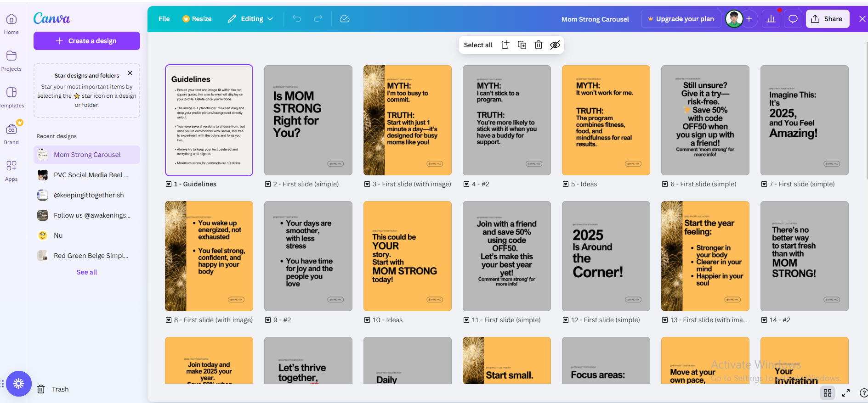The width and height of the screenshot is (868, 403).
Task: Click the See all link
Action: point(87,272)
